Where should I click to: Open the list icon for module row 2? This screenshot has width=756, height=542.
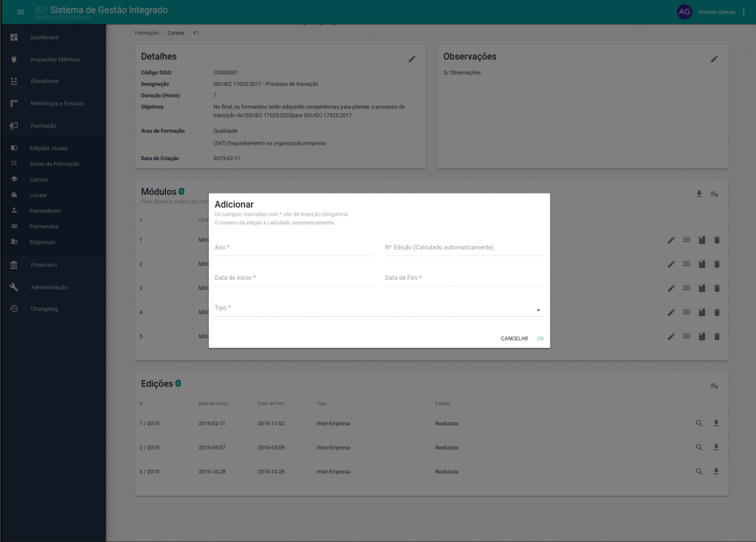click(x=687, y=264)
